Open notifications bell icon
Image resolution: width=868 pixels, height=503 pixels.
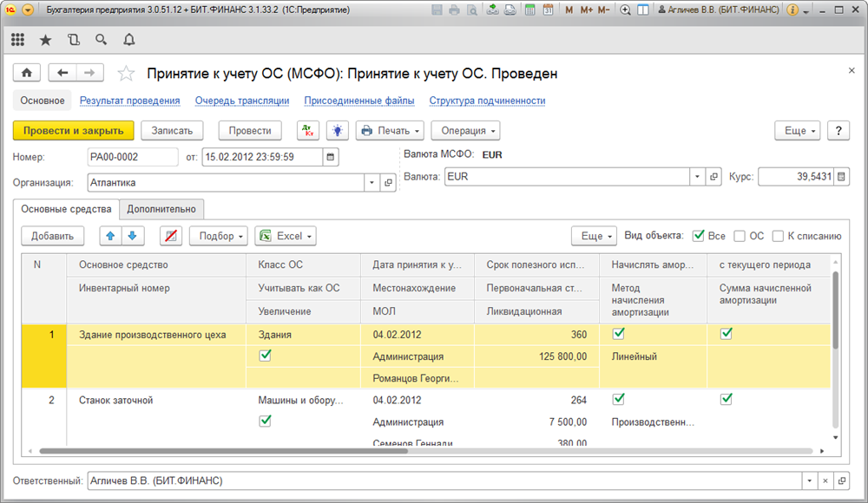(129, 40)
